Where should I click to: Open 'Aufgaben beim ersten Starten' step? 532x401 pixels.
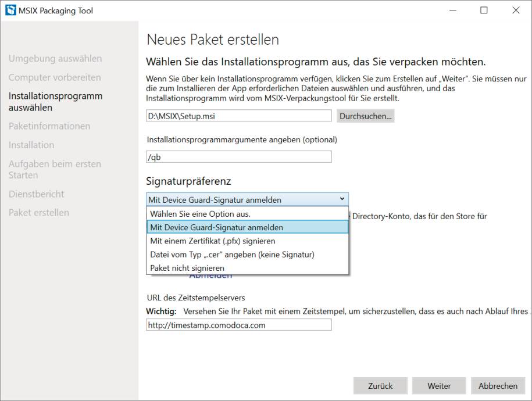[55, 169]
